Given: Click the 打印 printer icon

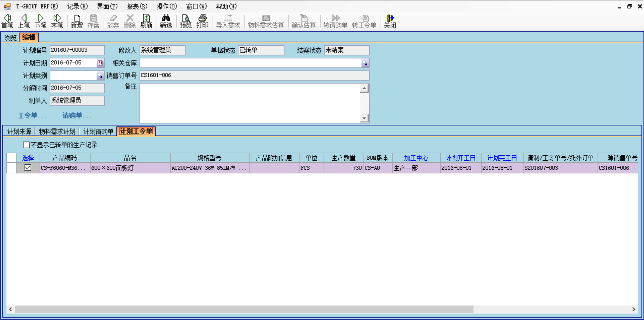Looking at the screenshot, I should pyautogui.click(x=202, y=21).
